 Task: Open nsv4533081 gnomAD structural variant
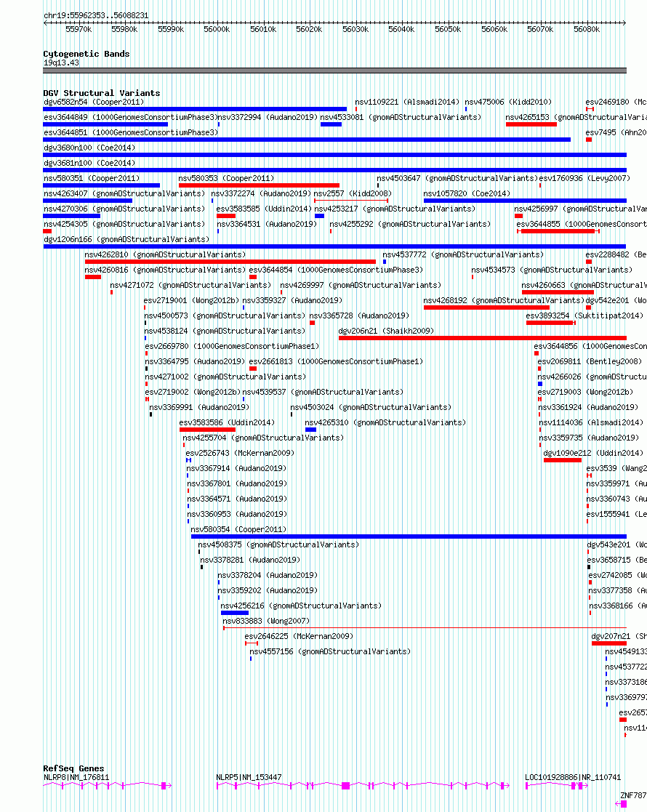pyautogui.click(x=401, y=117)
